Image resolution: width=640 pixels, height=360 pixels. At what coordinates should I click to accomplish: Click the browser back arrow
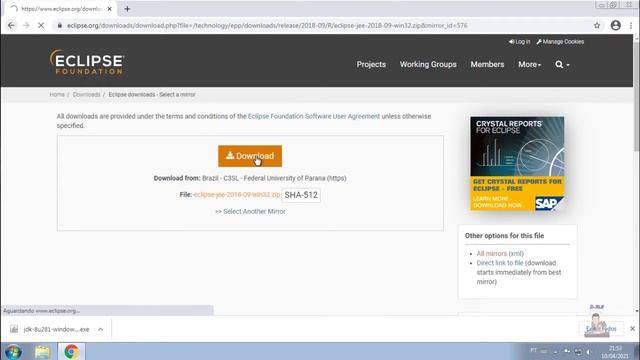11,25
